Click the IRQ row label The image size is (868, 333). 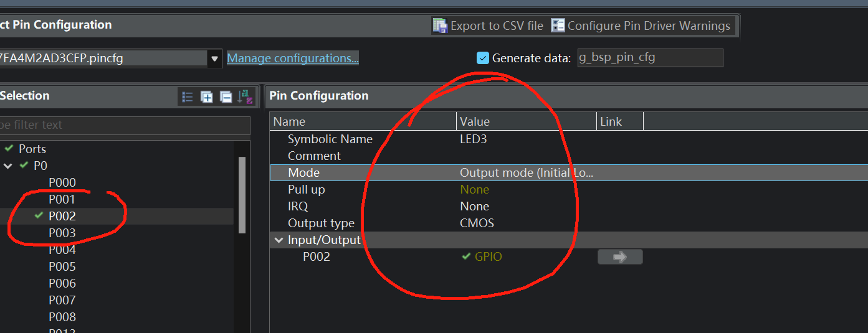[298, 206]
